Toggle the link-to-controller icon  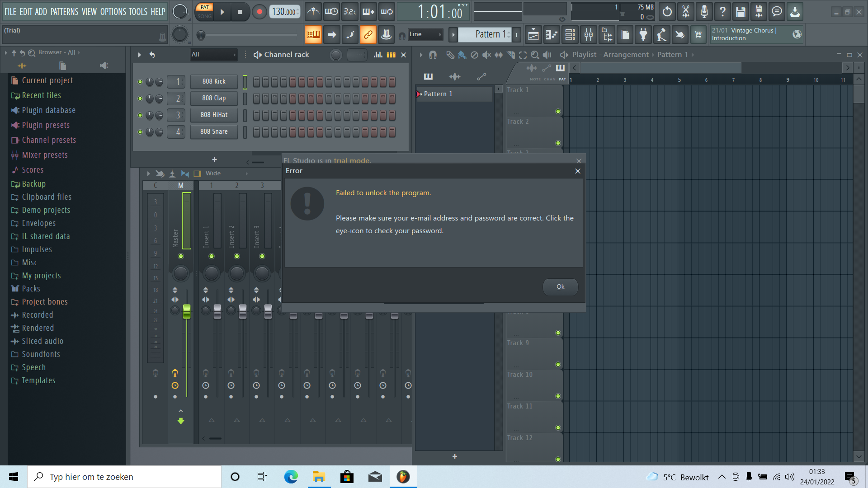[368, 34]
